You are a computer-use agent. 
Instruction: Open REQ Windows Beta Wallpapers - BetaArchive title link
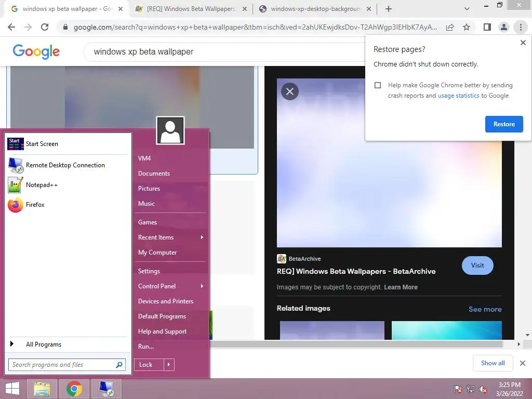(x=356, y=271)
